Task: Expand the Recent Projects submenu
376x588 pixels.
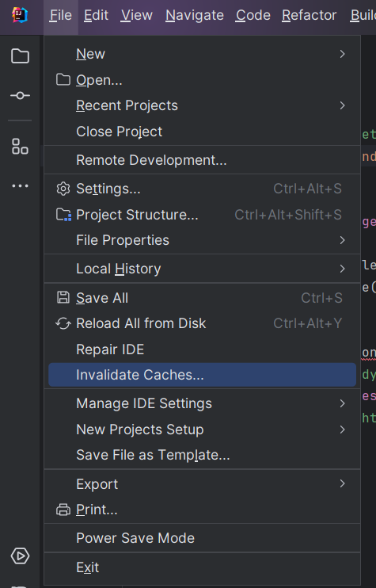Action: pos(202,105)
